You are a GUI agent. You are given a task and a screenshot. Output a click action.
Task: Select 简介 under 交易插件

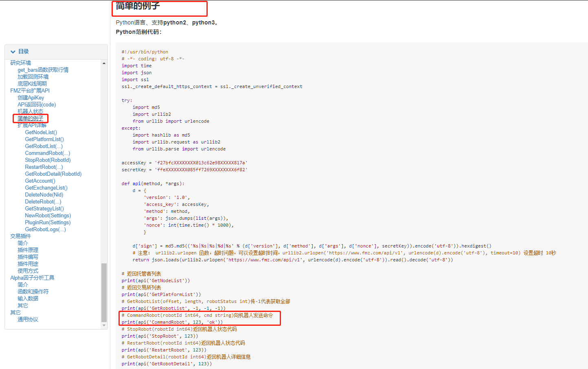[x=23, y=243]
